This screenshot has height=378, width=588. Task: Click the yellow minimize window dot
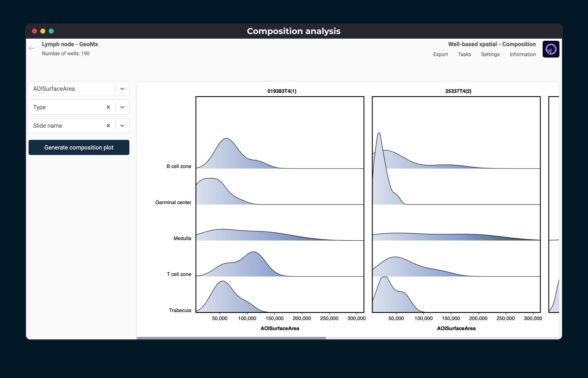(43, 31)
